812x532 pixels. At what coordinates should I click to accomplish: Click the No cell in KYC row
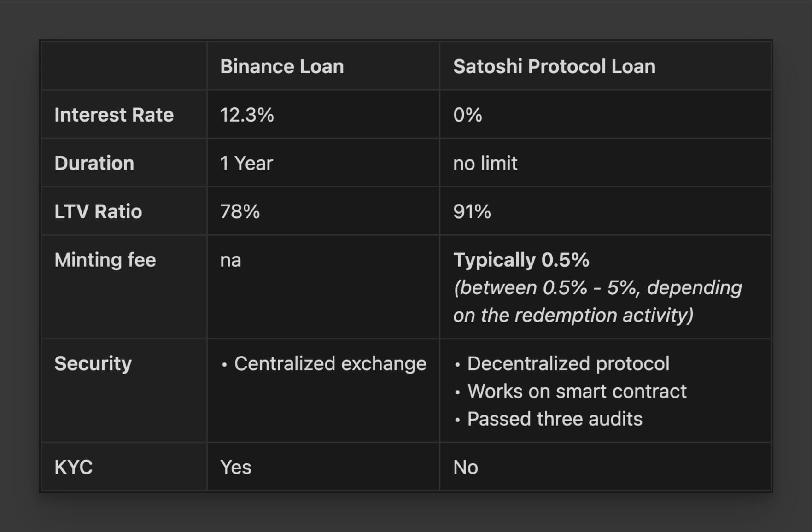466,467
